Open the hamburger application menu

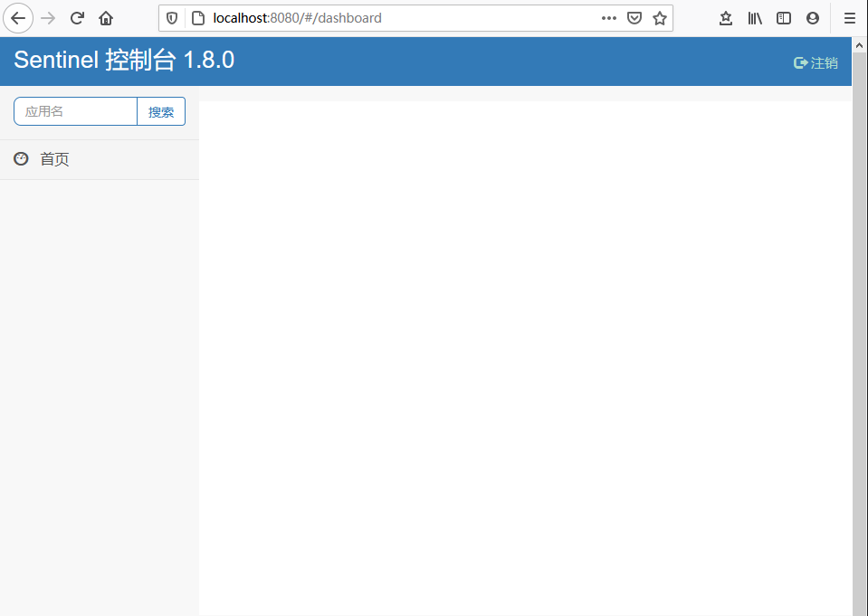(x=850, y=18)
